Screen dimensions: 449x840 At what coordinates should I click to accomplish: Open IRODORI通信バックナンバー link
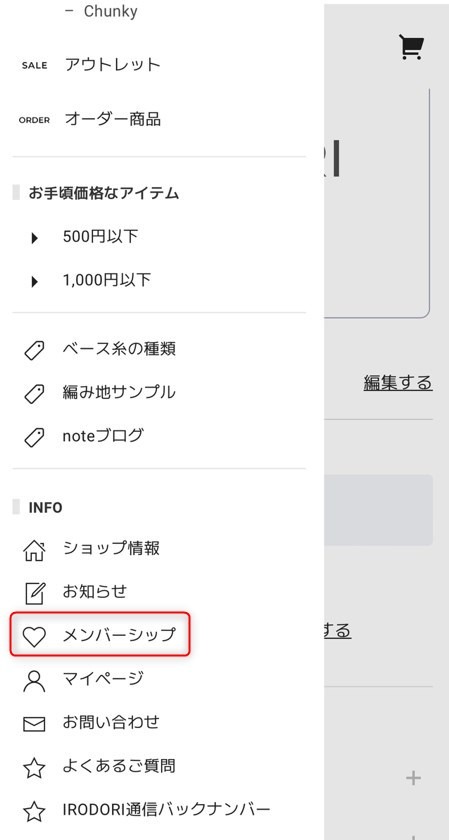click(167, 809)
